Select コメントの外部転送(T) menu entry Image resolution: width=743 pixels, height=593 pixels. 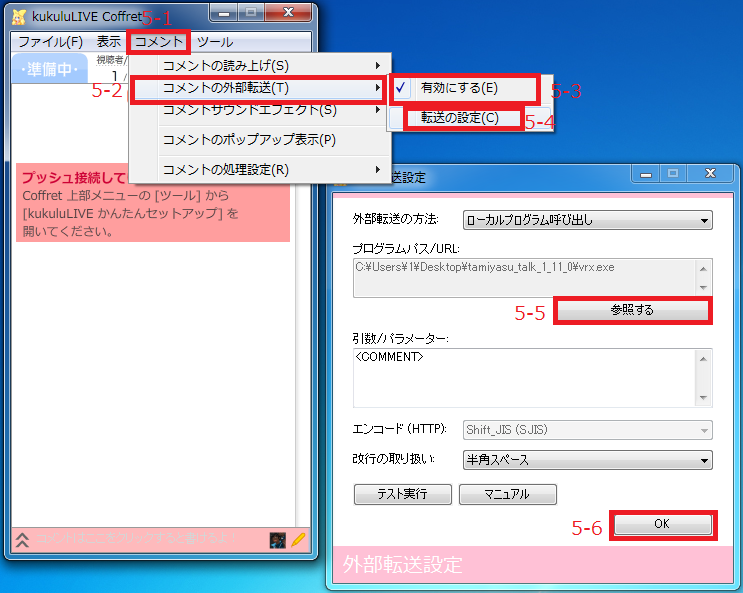coord(260,88)
